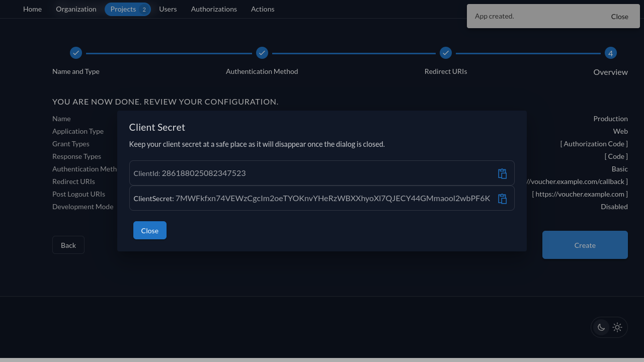Click the Authentication Method checkmark circle
This screenshot has width=644, height=362.
(262, 53)
